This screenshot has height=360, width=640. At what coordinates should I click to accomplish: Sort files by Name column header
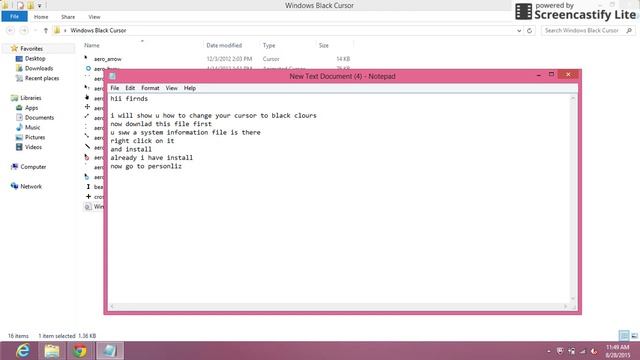(x=92, y=45)
